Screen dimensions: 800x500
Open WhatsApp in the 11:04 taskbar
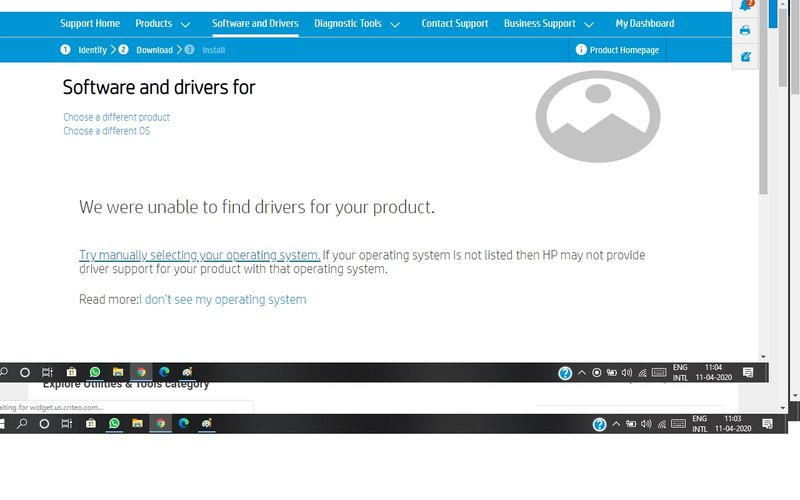pos(94,372)
